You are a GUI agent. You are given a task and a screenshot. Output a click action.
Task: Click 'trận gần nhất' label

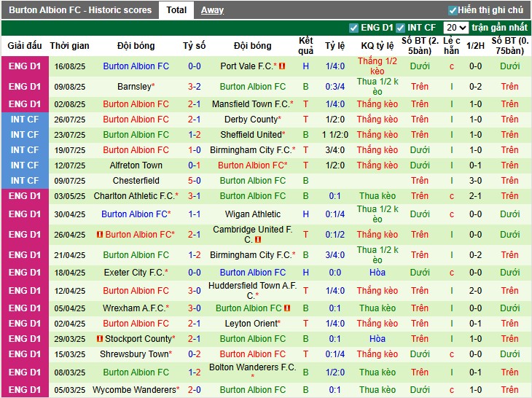(499, 28)
